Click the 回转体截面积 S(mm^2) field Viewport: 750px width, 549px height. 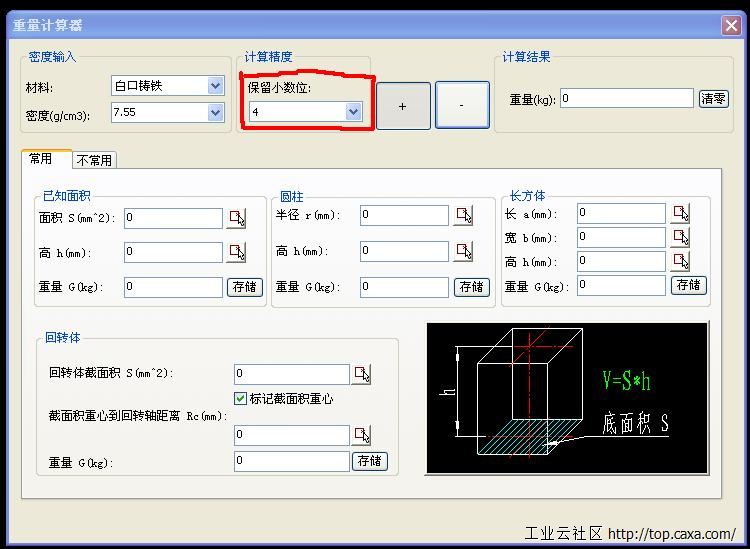pyautogui.click(x=292, y=374)
